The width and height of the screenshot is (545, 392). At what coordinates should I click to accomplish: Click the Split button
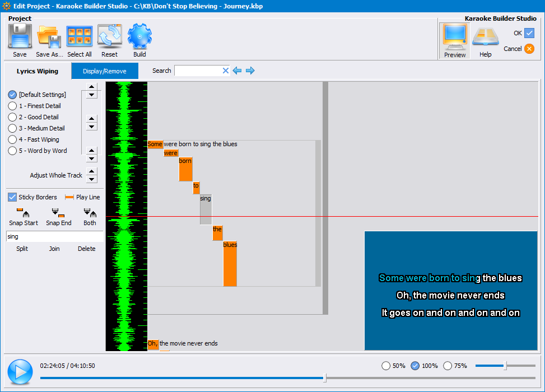pyautogui.click(x=22, y=249)
